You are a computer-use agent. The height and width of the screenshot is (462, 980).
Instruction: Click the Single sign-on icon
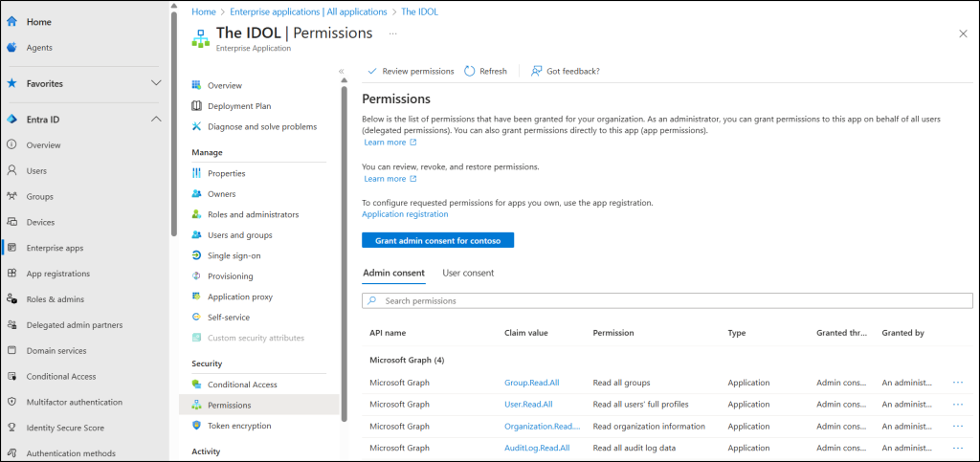point(196,255)
